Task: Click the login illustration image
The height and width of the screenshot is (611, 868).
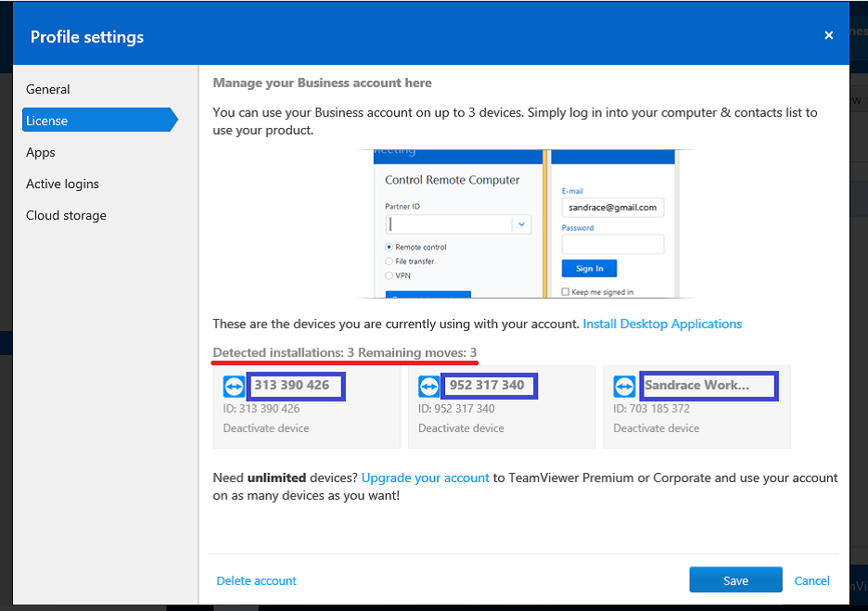Action: 526,223
